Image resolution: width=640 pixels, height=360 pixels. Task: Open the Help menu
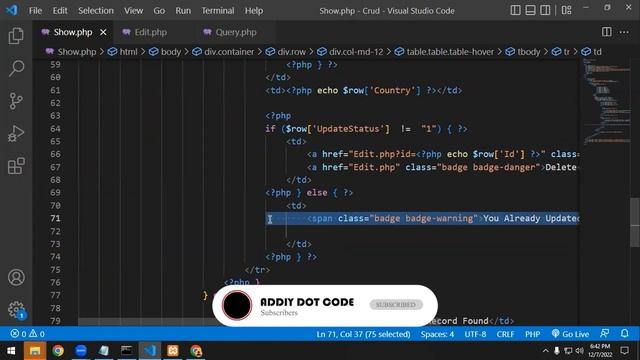(253, 11)
